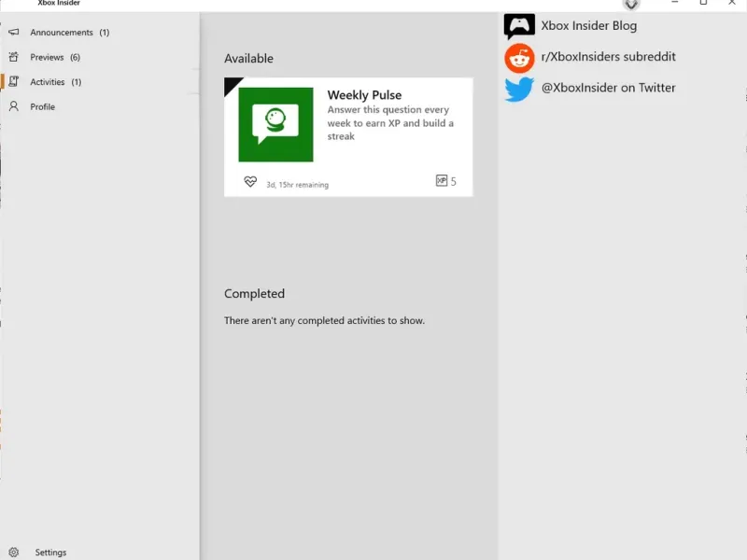Click the Settings gear icon

tap(14, 553)
